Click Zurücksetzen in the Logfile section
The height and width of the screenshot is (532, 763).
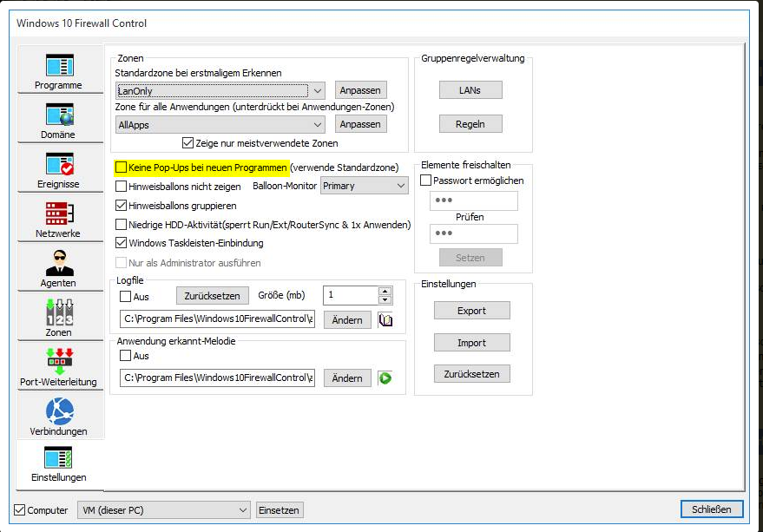pos(212,296)
